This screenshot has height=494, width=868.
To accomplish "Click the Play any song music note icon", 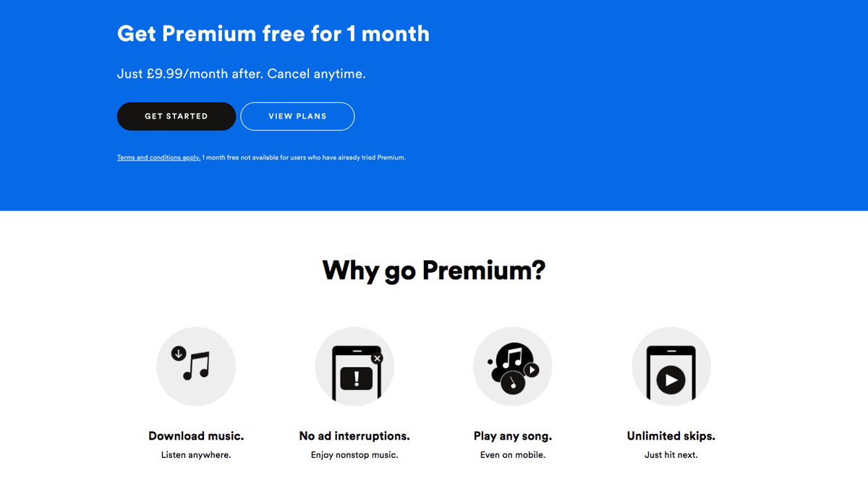I will [513, 366].
